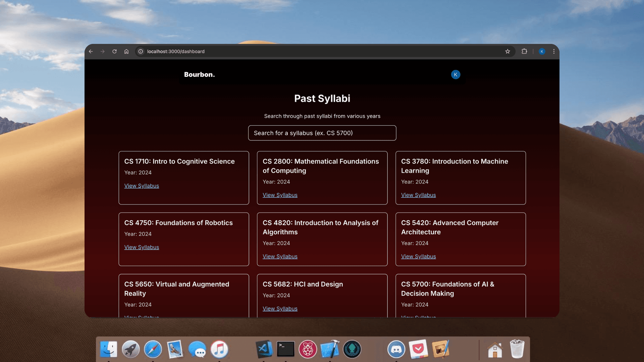Select the CS 5700: Foundations of AI title
The width and height of the screenshot is (644, 362).
point(448,289)
